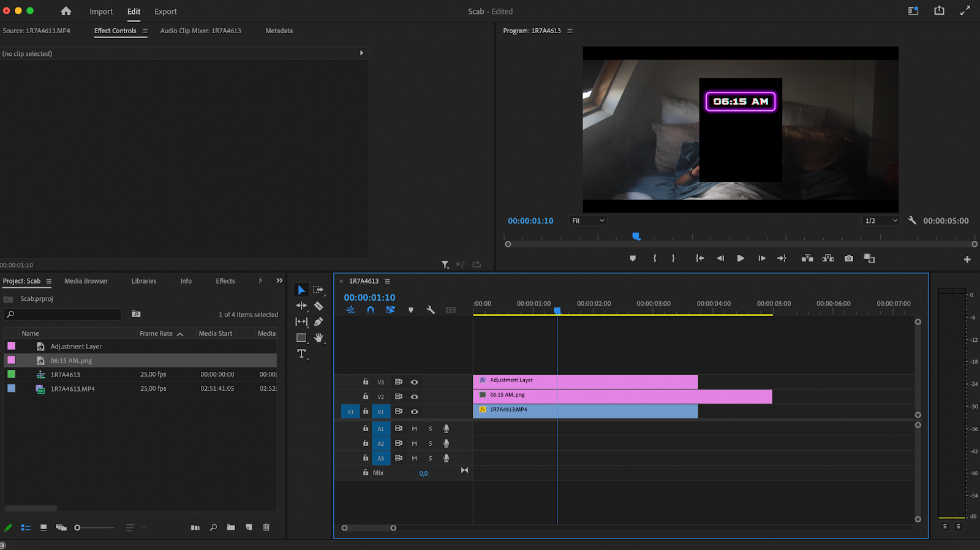Image resolution: width=980 pixels, height=550 pixels.
Task: Switch to the Export tab
Action: click(x=165, y=11)
